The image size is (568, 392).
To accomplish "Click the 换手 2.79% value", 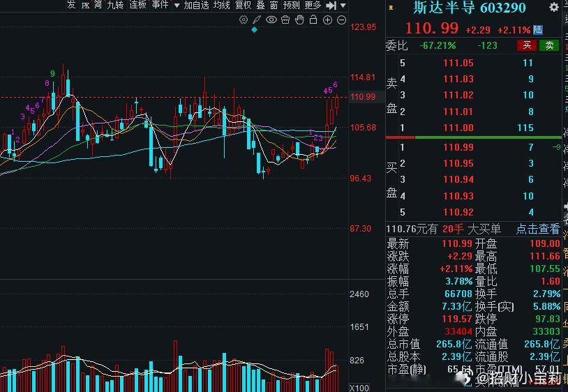I will (x=546, y=294).
